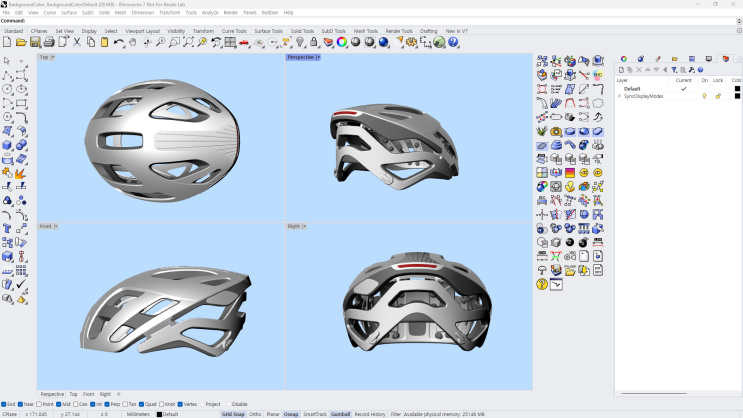The image size is (743, 418).
Task: Enable the Cen osnap checkbox
Action: [75, 404]
